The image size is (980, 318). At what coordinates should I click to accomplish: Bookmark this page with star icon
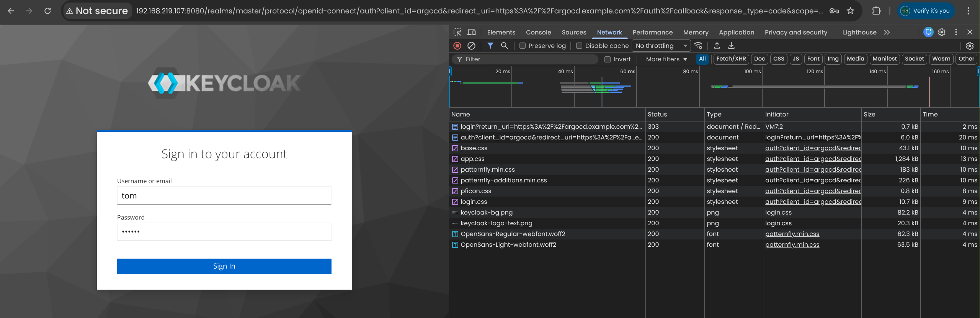850,11
